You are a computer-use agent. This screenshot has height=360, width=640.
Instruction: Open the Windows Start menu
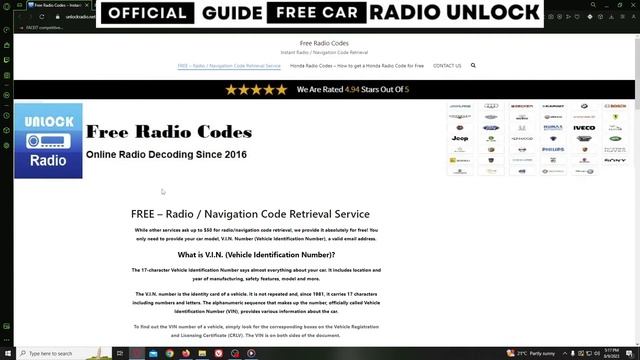[x=8, y=353]
